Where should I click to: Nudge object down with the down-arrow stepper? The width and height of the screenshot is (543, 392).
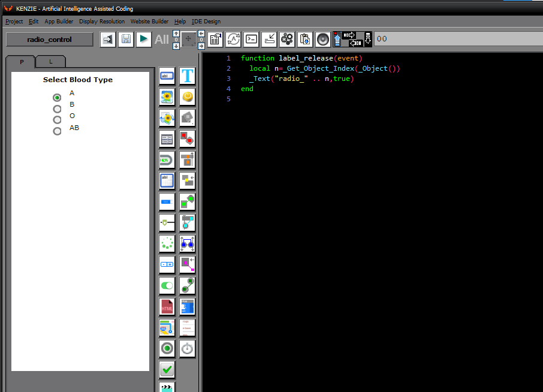(x=176, y=46)
